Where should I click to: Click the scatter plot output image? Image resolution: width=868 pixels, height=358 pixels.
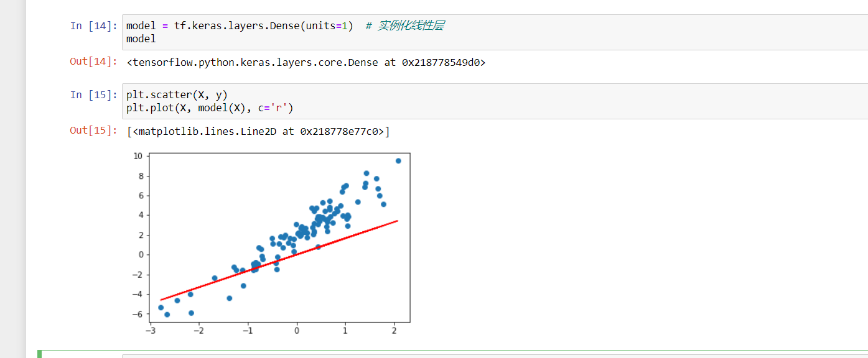pyautogui.click(x=269, y=243)
